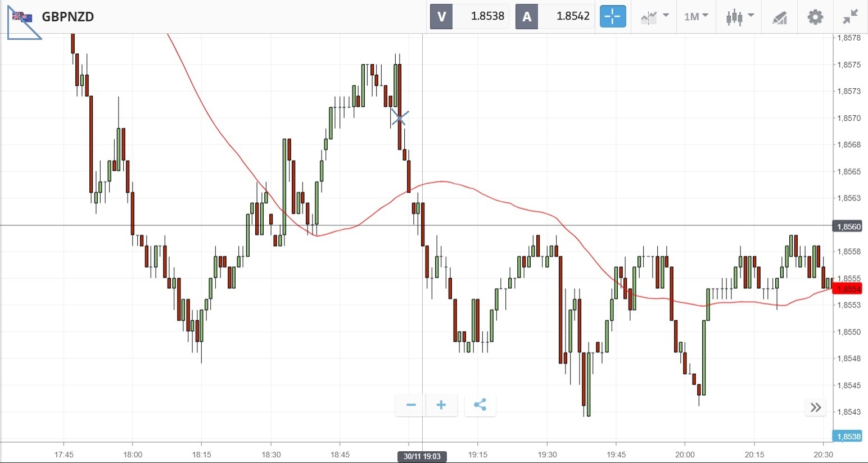Image resolution: width=868 pixels, height=463 pixels.
Task: Jump to latest candles with double-chevron
Action: pyautogui.click(x=816, y=407)
